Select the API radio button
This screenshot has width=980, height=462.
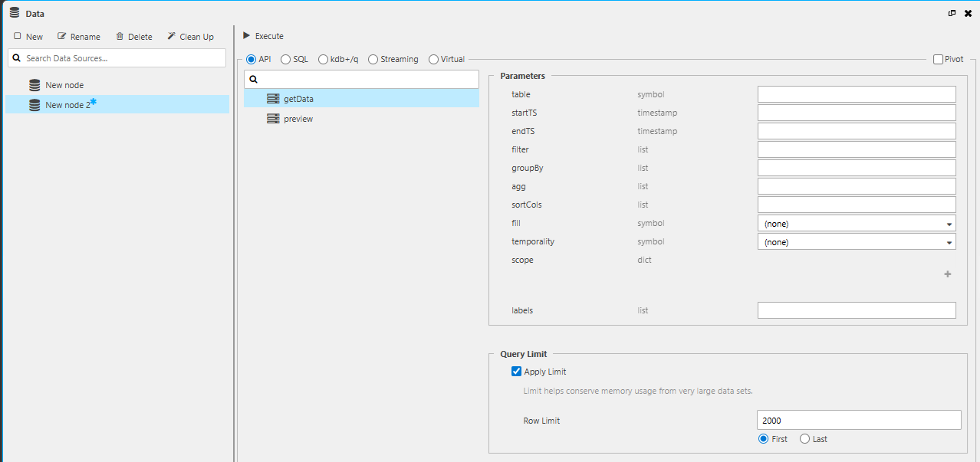coord(251,59)
